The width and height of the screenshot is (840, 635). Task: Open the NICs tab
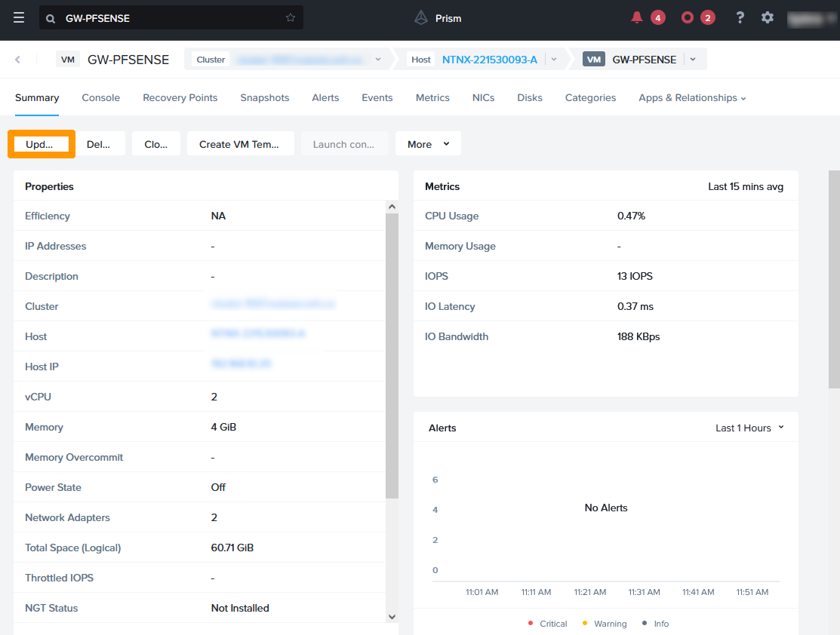coord(483,98)
